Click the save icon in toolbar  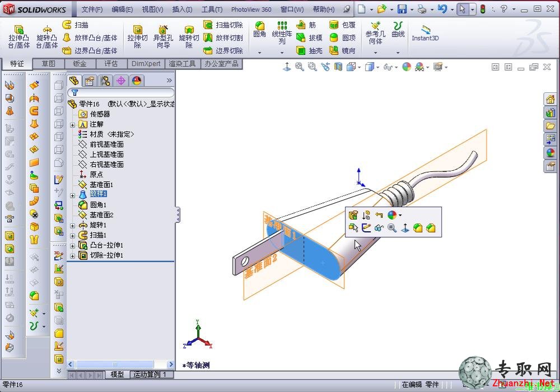coord(402,10)
